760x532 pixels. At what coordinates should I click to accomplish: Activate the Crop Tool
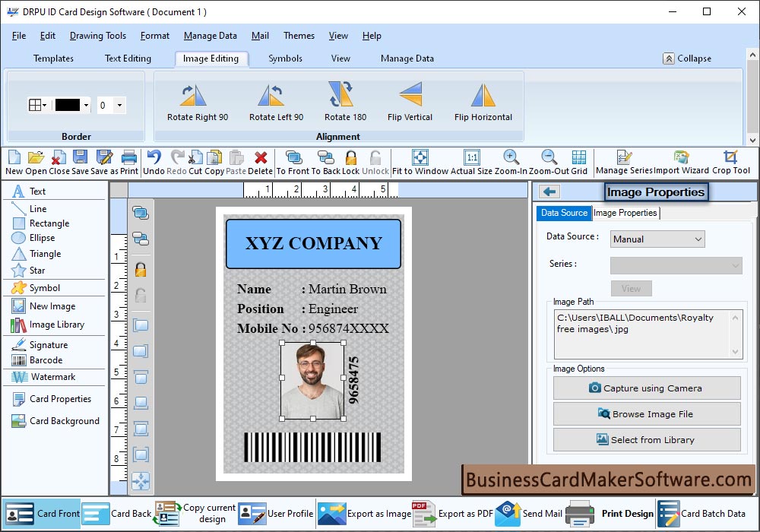pos(731,163)
